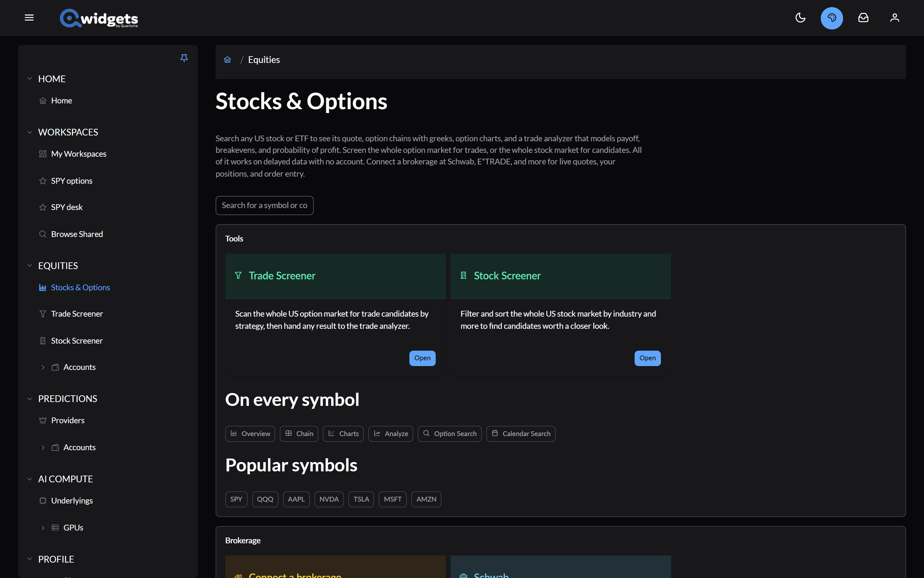Select the Option Search chip

pyautogui.click(x=450, y=433)
